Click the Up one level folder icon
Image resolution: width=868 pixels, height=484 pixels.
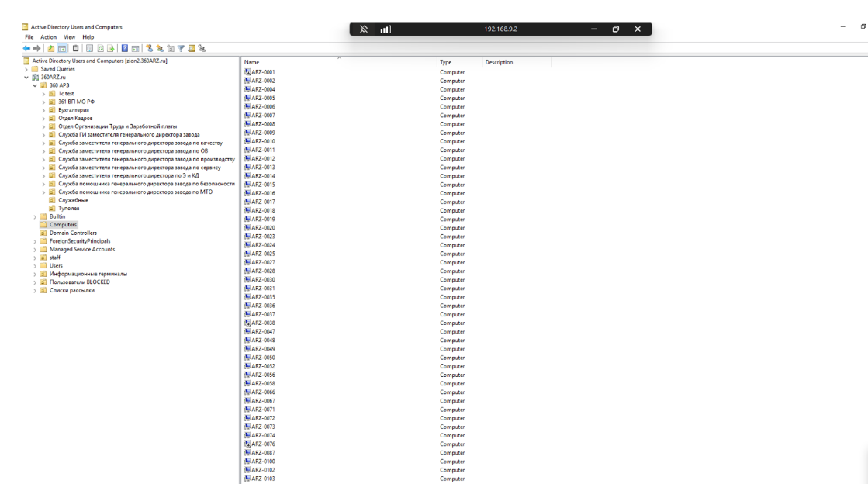[50, 48]
